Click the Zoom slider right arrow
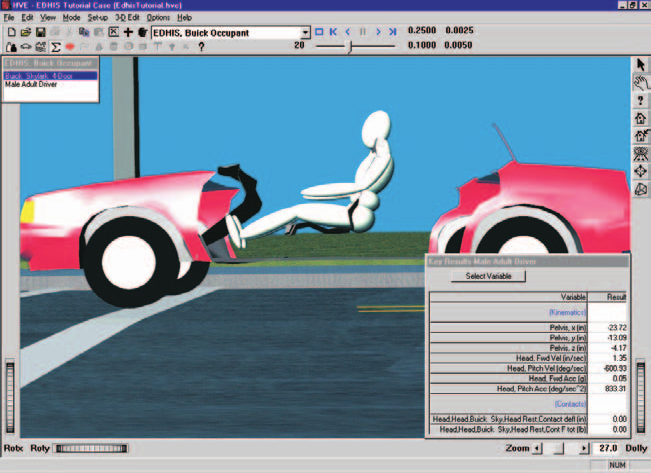The image size is (651, 473). 584,448
